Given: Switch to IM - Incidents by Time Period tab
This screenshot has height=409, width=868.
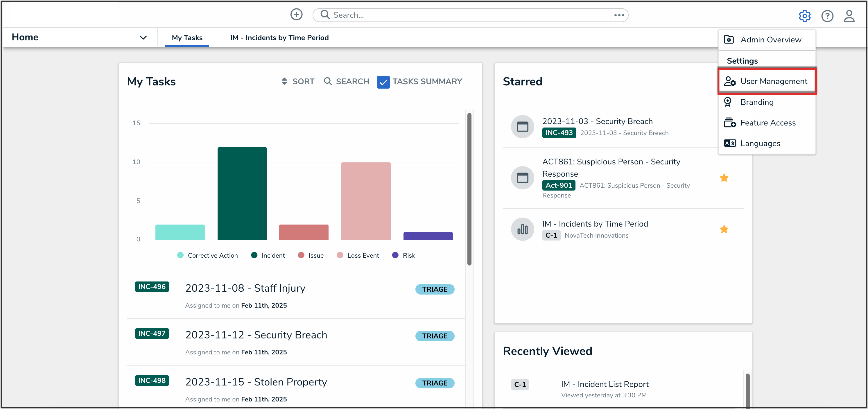Looking at the screenshot, I should pyautogui.click(x=279, y=38).
